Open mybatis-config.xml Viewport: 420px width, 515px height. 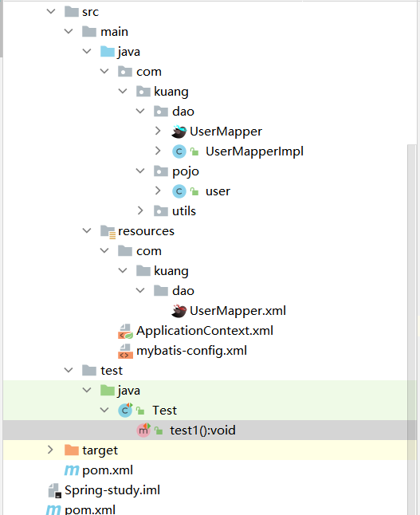pyautogui.click(x=191, y=351)
